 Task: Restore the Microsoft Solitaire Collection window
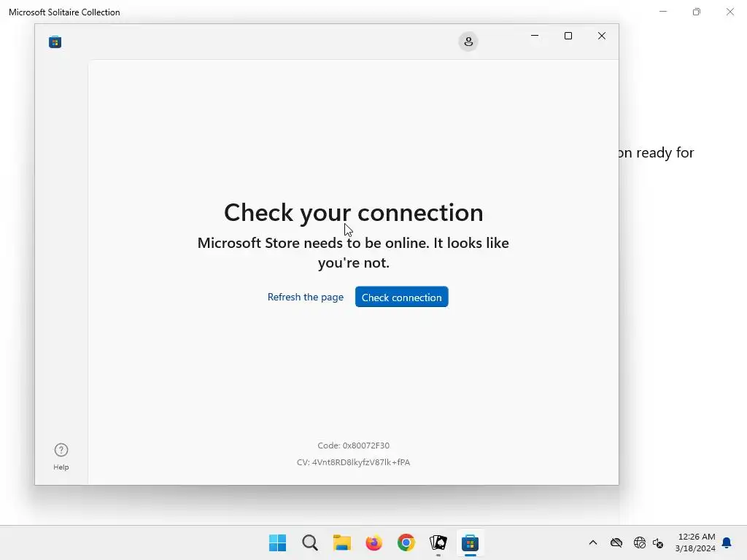pos(697,12)
